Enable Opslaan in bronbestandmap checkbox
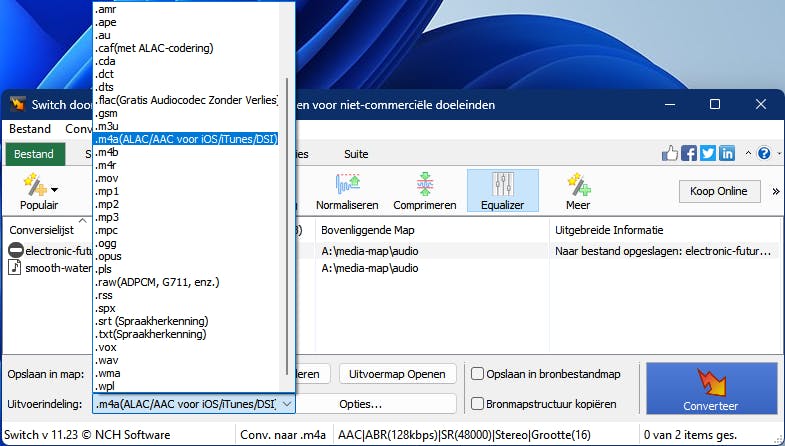 (478, 374)
